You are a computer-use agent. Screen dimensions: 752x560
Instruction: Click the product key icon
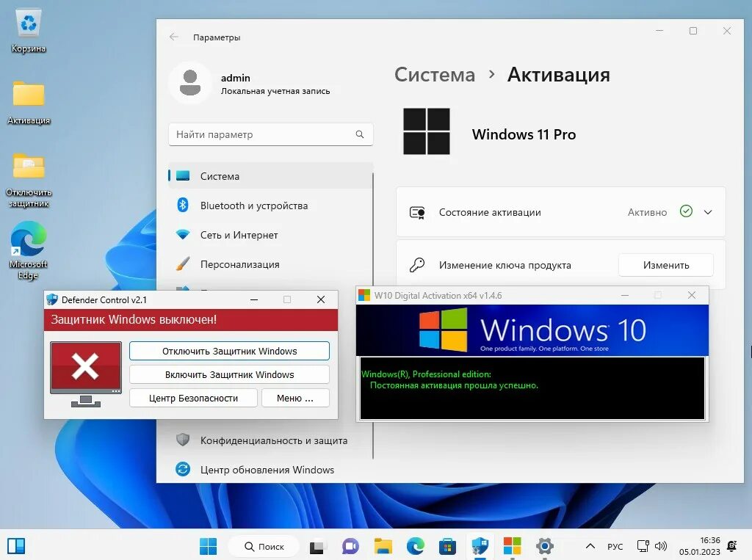[x=417, y=265]
